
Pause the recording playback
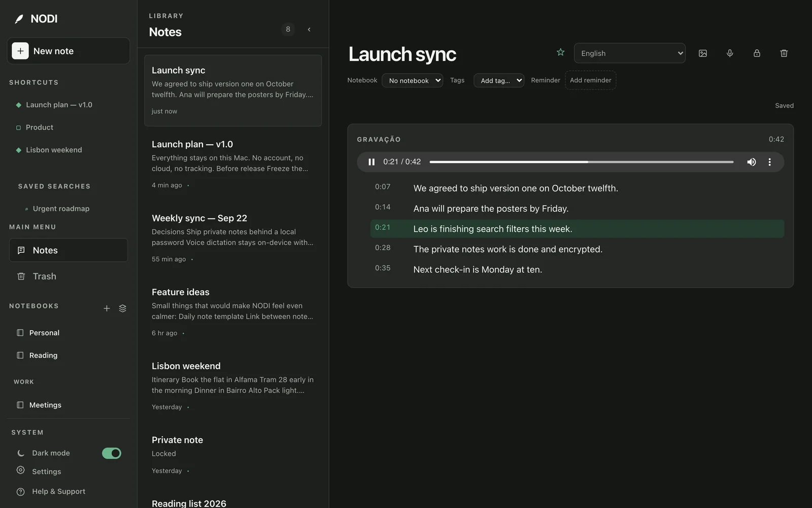point(371,162)
